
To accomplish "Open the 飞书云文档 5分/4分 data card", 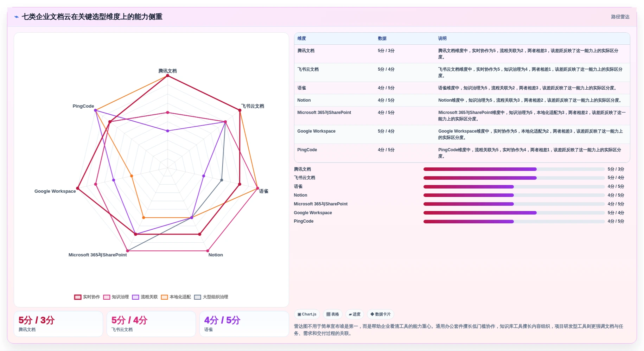I will [151, 324].
